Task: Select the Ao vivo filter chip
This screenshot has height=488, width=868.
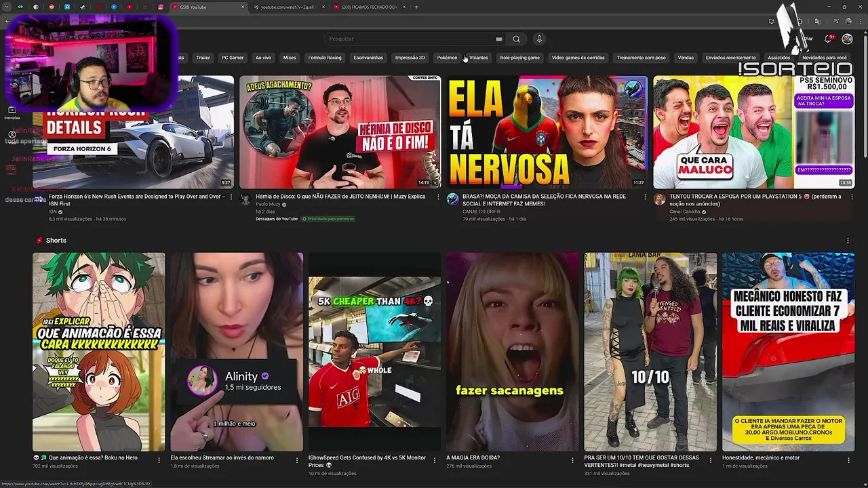Action: [x=263, y=58]
